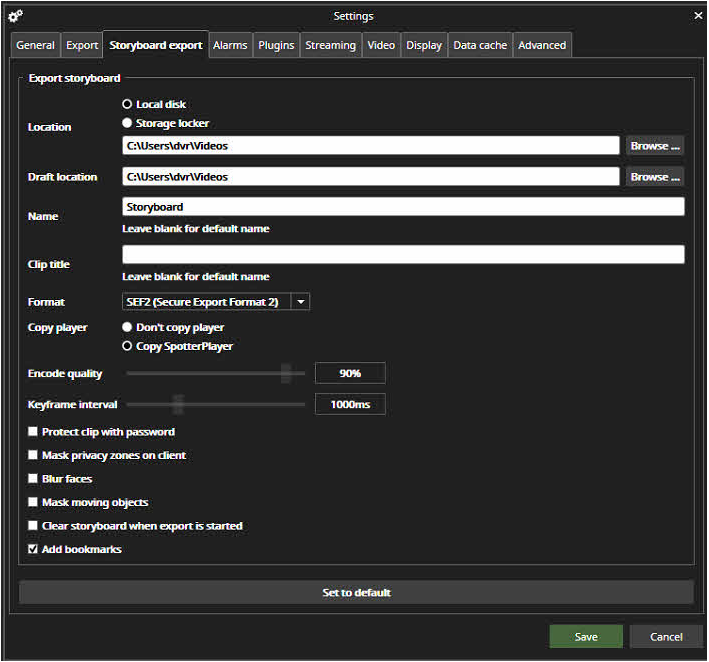
Task: Select the Storage locker location option
Action: click(127, 123)
